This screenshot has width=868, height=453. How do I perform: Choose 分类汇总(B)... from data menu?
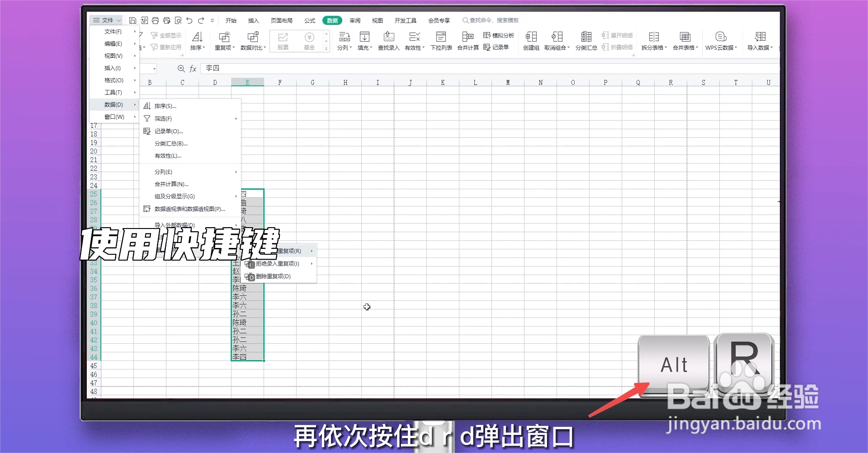point(190,144)
